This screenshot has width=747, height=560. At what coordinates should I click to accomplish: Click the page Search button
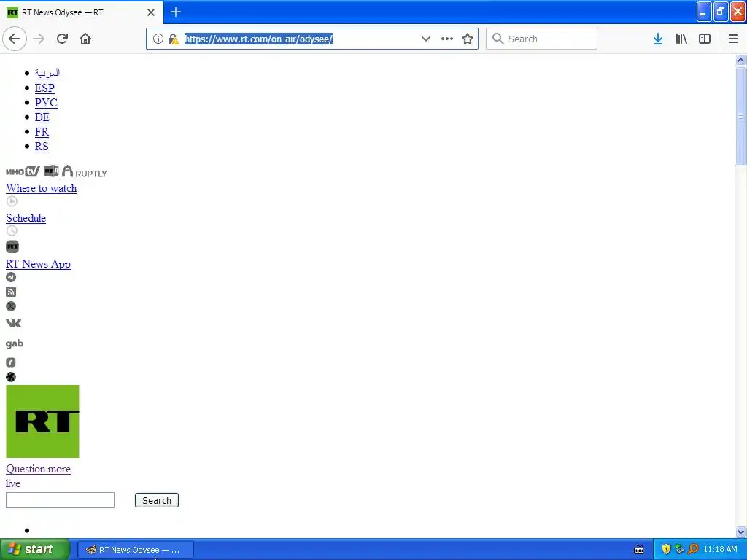pos(157,500)
